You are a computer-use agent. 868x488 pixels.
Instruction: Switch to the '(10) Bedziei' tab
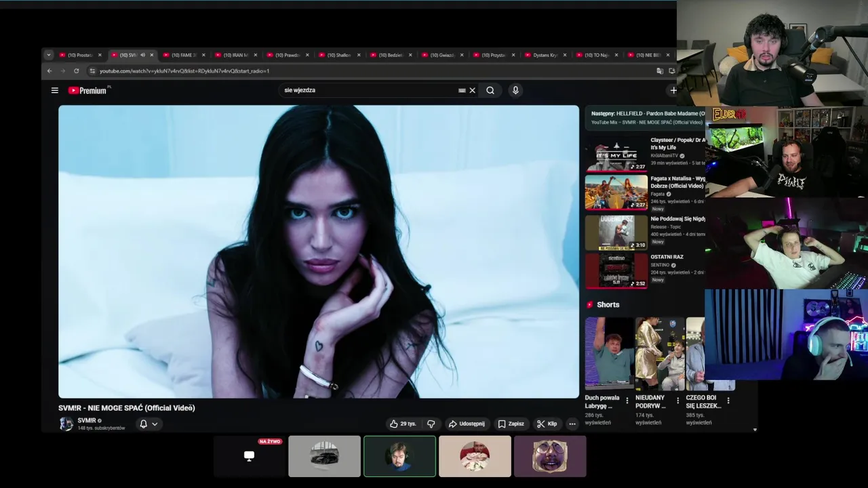(390, 55)
